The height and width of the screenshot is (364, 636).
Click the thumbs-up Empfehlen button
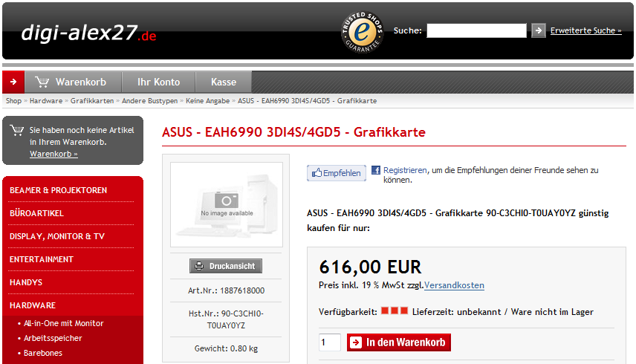337,173
